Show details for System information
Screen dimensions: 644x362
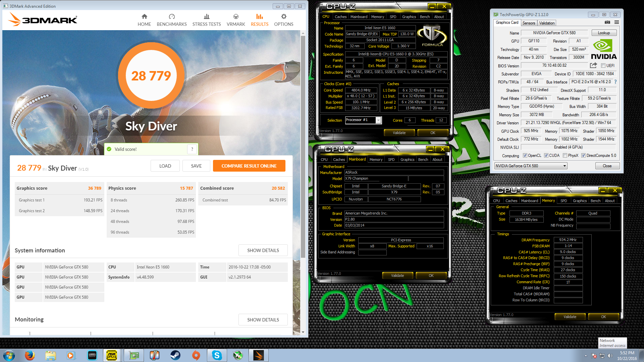[x=263, y=250]
